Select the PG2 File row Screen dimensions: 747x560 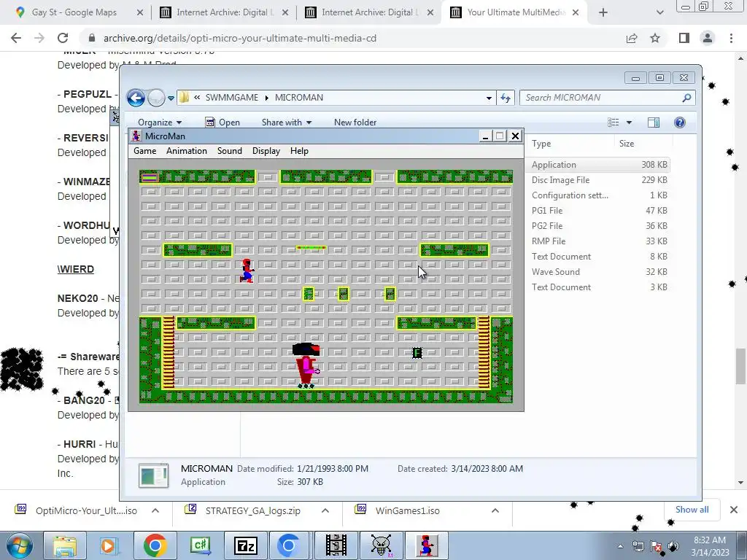[599, 226]
